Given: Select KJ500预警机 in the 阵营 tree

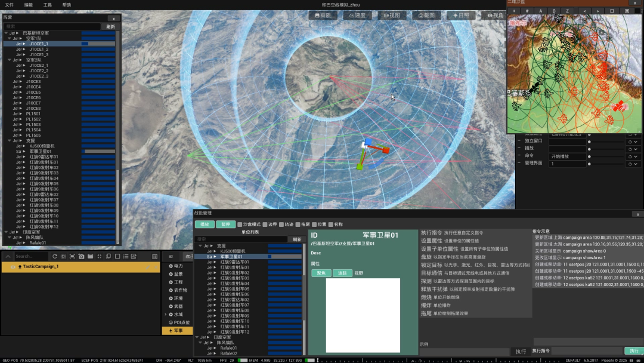Looking at the screenshot, I should click(x=42, y=146).
